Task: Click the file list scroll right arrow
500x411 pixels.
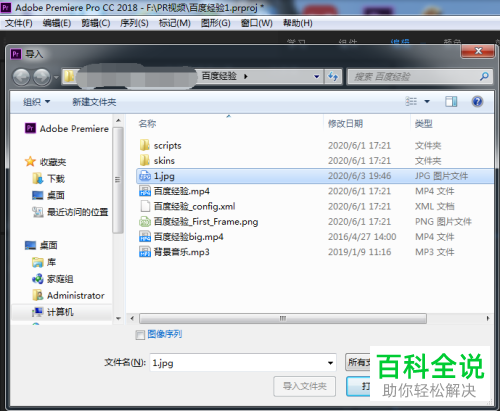Action: (488, 318)
